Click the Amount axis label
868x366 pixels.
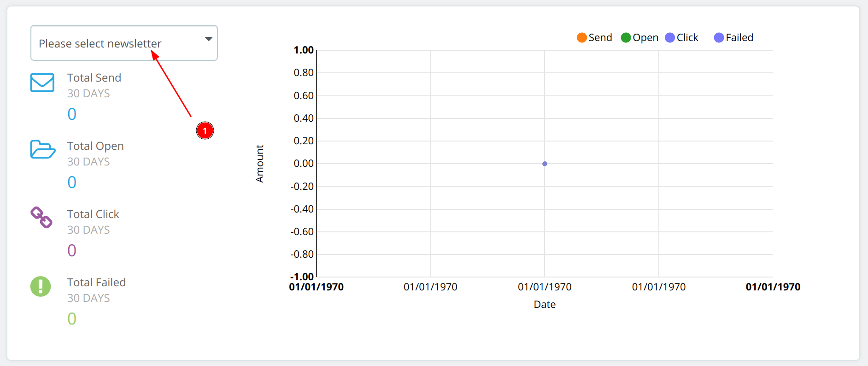pyautogui.click(x=260, y=164)
